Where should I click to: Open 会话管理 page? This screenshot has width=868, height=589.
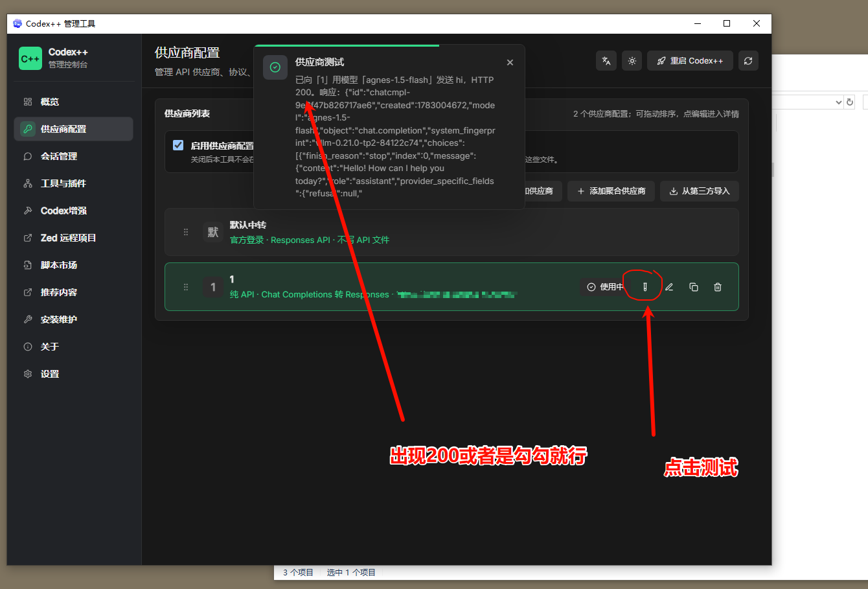click(x=74, y=156)
